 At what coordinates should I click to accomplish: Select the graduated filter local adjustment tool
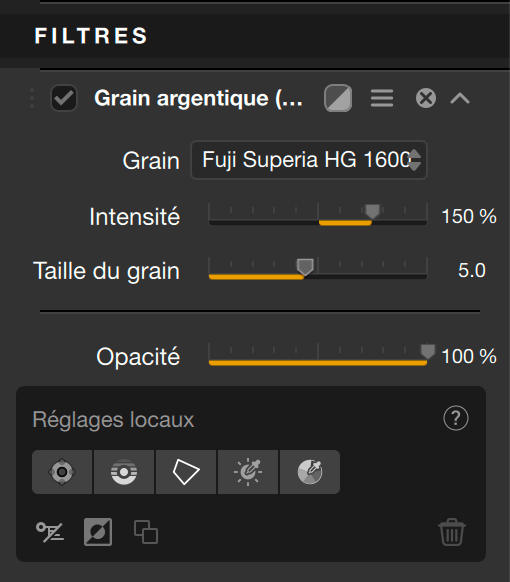coord(124,472)
